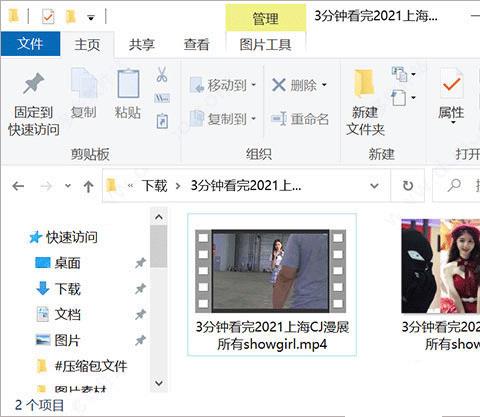This screenshot has width=480, height=417.
Task: Open recent locations dropdown arrow
Action: tap(68, 186)
